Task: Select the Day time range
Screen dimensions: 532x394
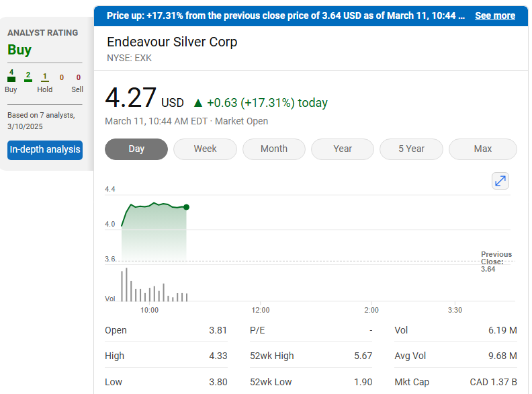Action: (x=136, y=149)
